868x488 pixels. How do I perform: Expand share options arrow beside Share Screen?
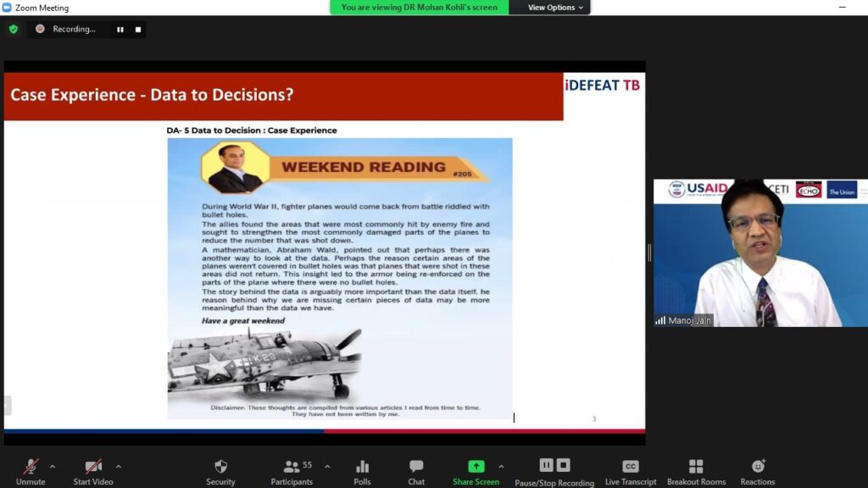click(x=501, y=466)
